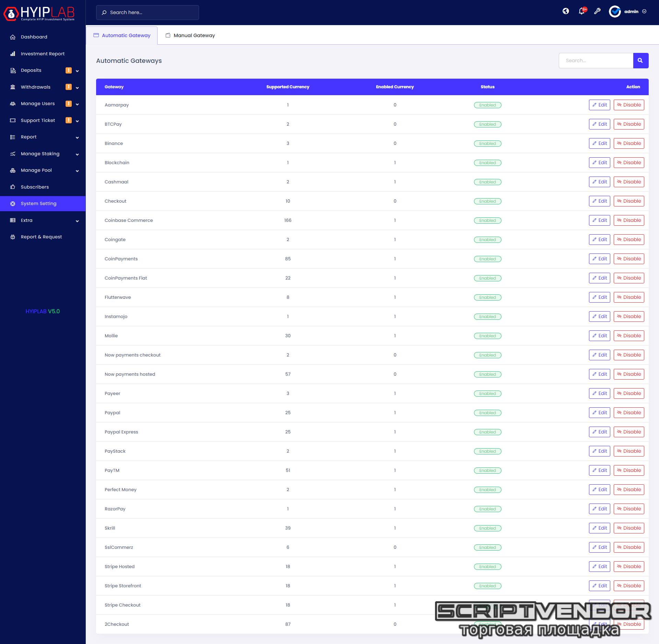This screenshot has width=659, height=644.
Task: Expand the Manage Staking chevron
Action: 77,155
